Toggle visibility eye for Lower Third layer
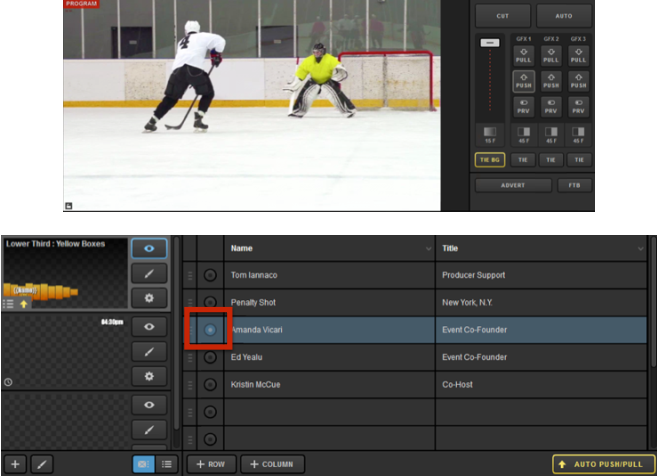This screenshot has width=658, height=476. pos(150,249)
